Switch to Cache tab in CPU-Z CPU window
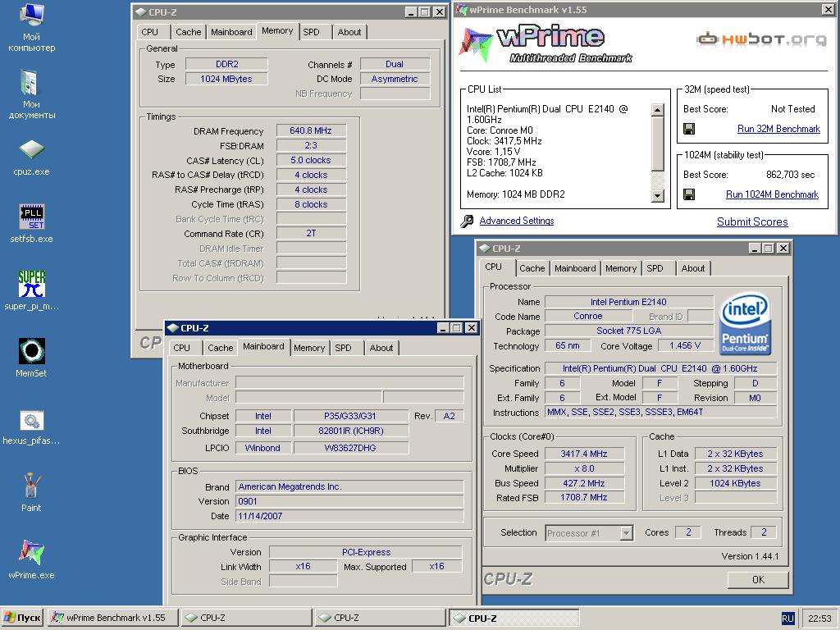The height and width of the screenshot is (630, 840). tap(532, 268)
